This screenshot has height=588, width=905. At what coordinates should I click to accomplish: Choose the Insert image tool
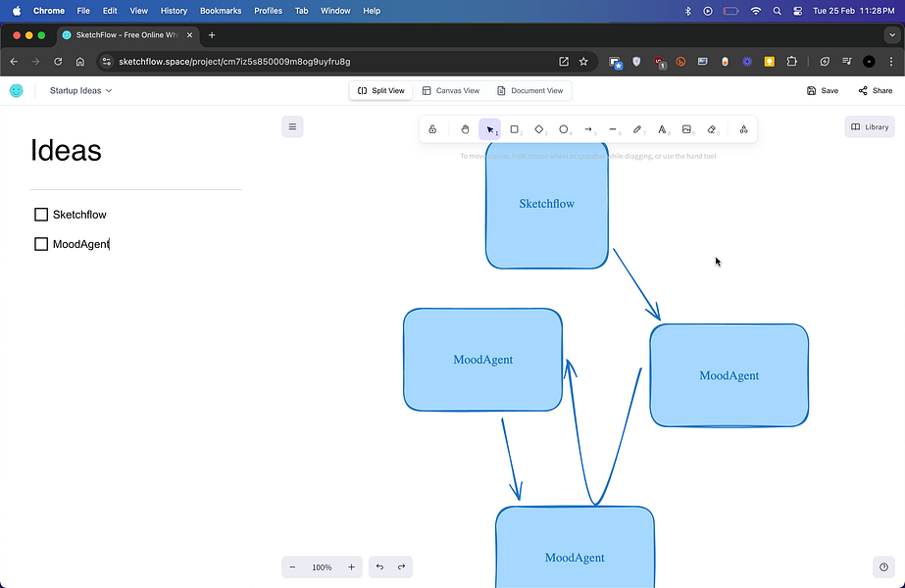(686, 129)
